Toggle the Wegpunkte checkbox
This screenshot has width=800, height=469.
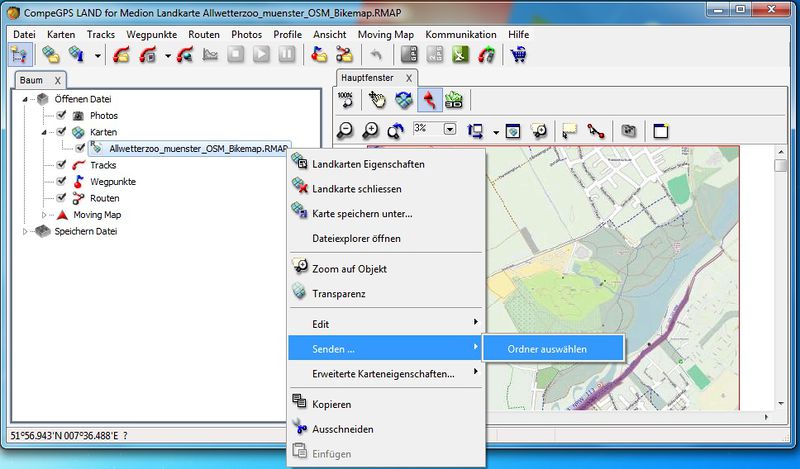tap(61, 182)
